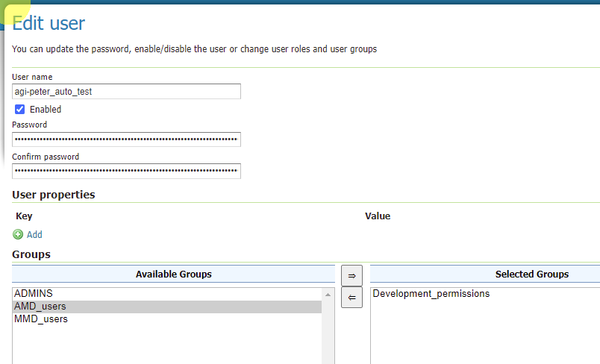Click the User properties section heading
Image resolution: width=600 pixels, height=364 pixels.
(54, 195)
